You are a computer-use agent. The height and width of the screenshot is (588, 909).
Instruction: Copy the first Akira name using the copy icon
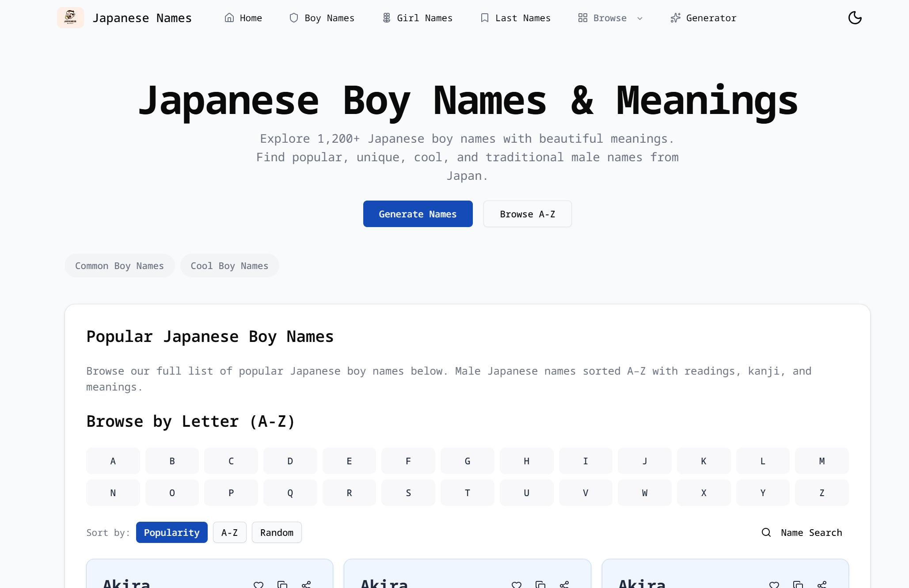(x=283, y=584)
